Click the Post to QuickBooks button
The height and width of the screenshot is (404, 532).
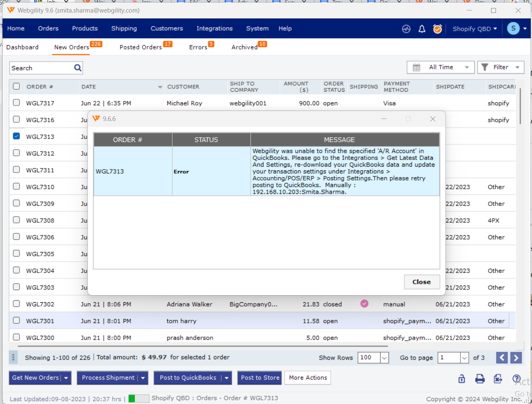point(188,378)
